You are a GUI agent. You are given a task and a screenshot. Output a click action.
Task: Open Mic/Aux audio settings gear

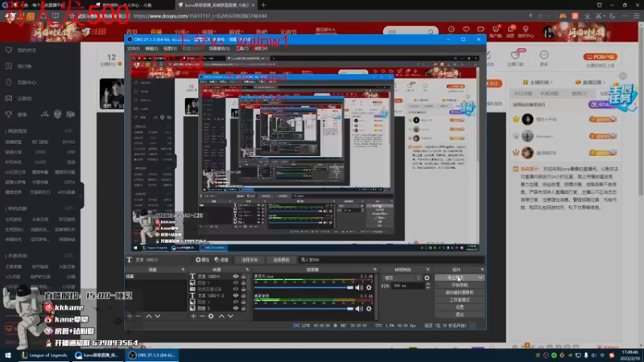[369, 288]
